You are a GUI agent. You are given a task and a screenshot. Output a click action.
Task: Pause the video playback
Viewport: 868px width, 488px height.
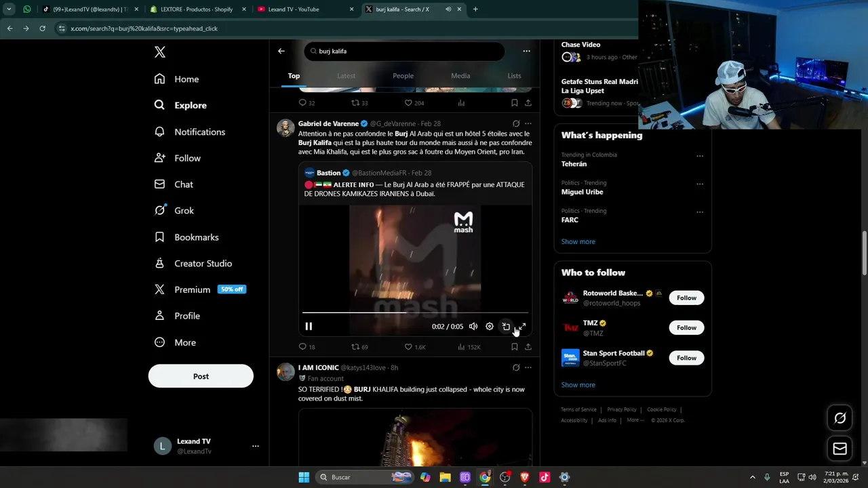309,326
